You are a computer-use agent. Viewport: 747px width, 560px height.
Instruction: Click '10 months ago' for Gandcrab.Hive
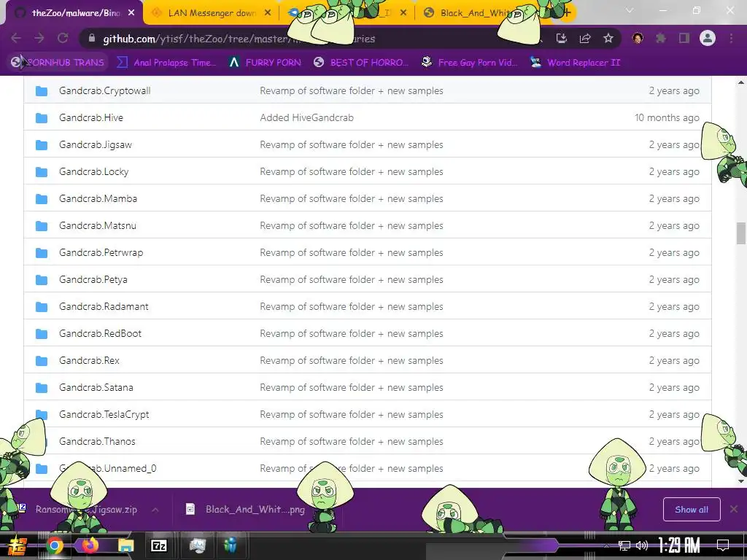click(667, 117)
